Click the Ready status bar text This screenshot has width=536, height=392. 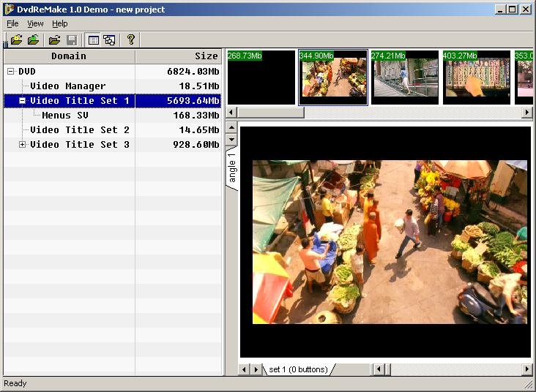coord(15,383)
